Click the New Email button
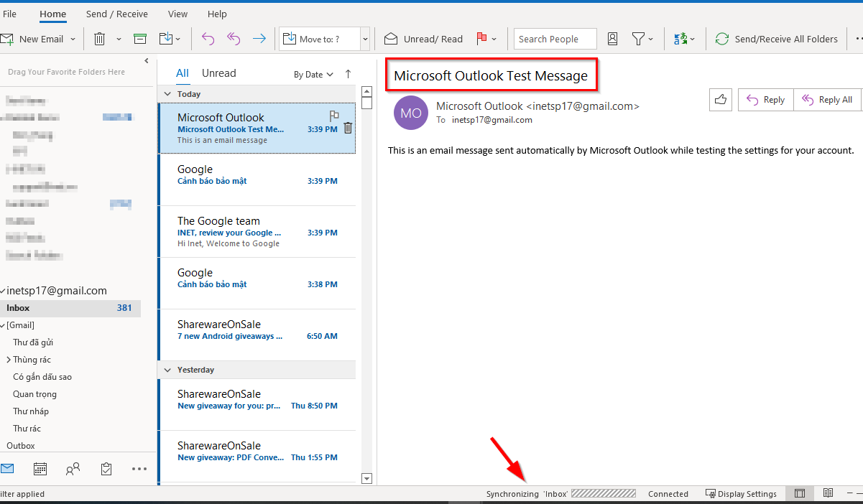 point(34,39)
